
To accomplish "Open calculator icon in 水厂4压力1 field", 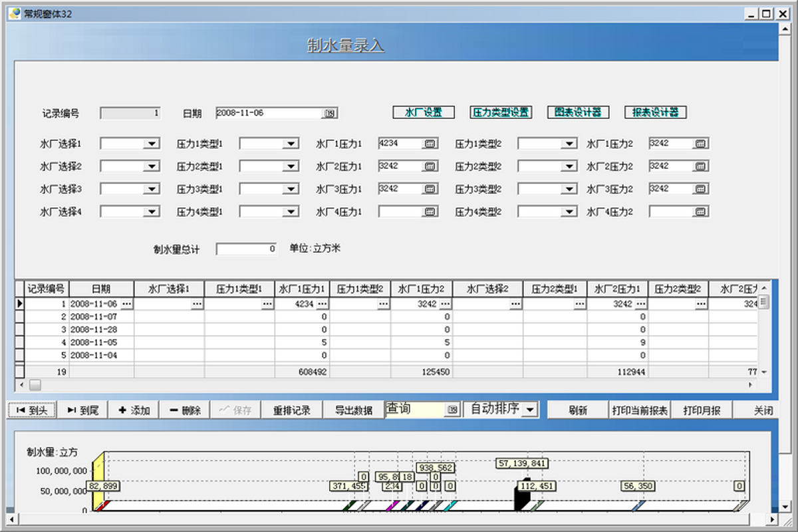I will [430, 211].
